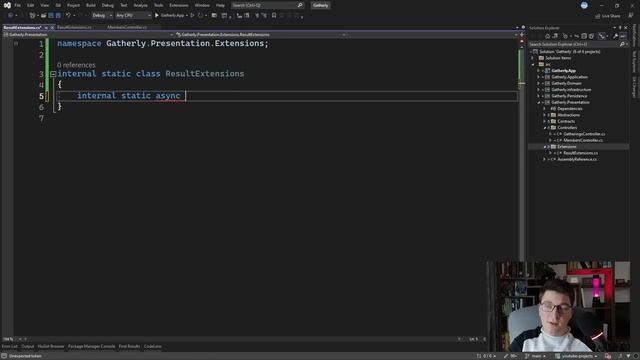Start debugging Gatherly.App with play button
The width and height of the screenshot is (640, 360).
[169, 16]
